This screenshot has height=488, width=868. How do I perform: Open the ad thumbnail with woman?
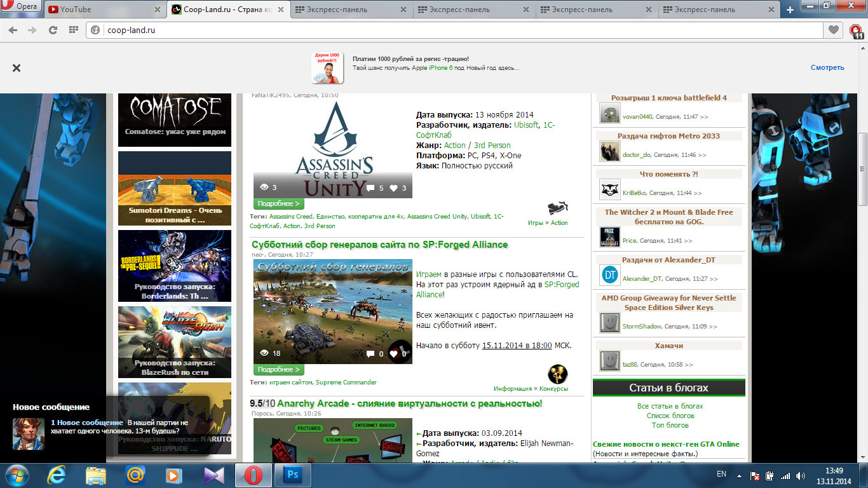(x=328, y=68)
